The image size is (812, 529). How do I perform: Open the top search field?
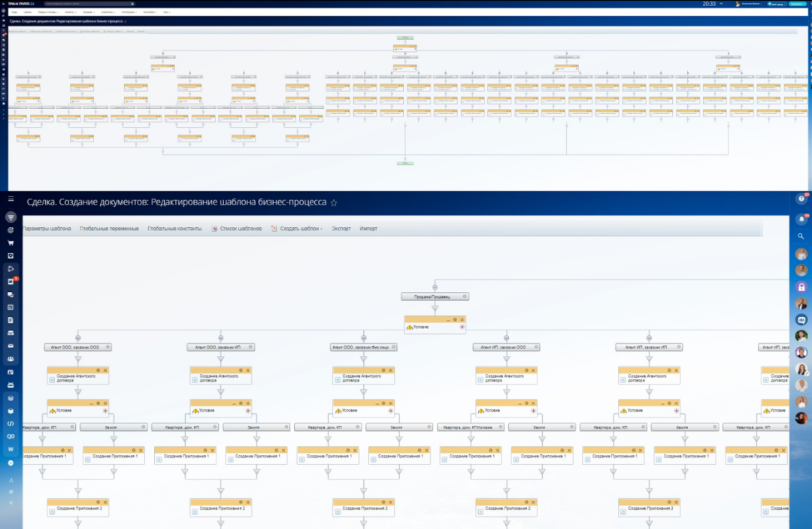[83, 4]
